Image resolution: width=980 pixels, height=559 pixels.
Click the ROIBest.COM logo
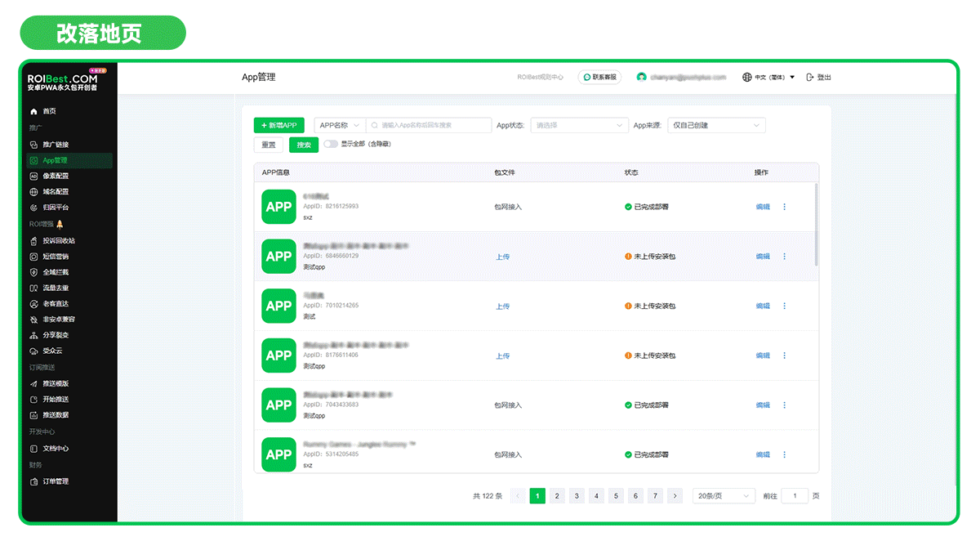tap(62, 81)
